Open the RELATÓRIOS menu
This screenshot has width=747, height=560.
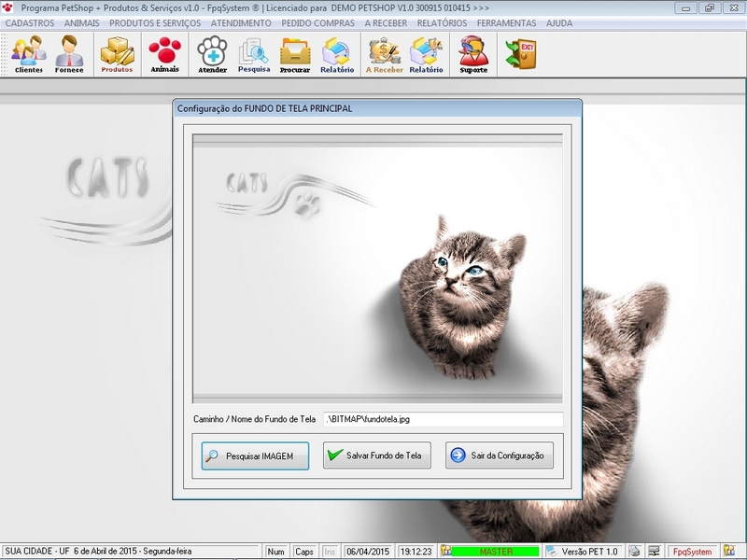[442, 22]
